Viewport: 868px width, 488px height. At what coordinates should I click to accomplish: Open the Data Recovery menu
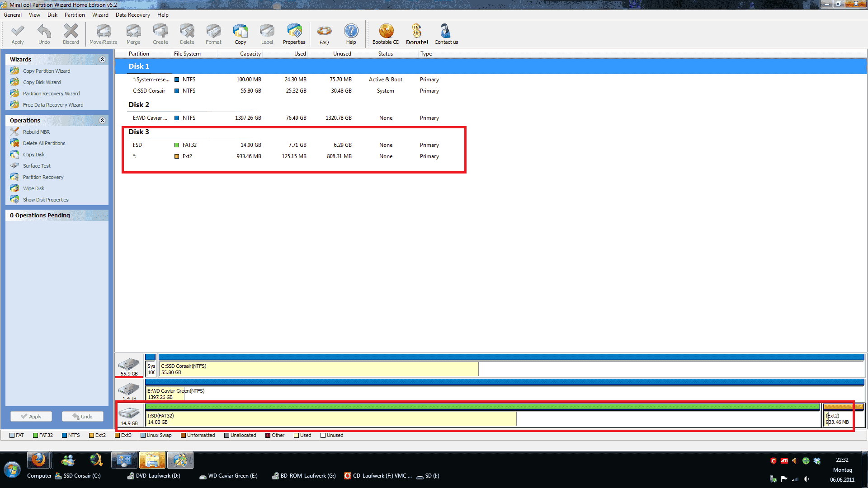(x=132, y=15)
